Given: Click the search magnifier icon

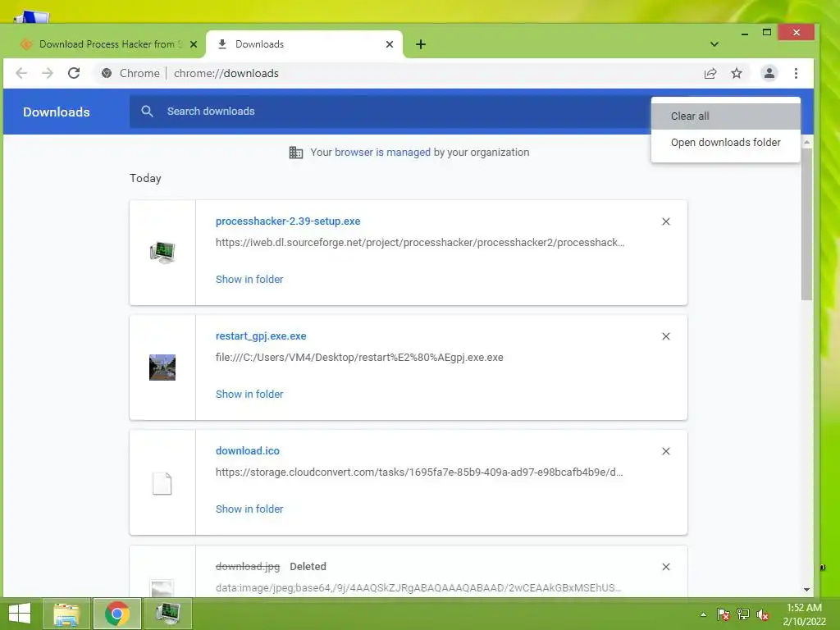Looking at the screenshot, I should point(148,112).
